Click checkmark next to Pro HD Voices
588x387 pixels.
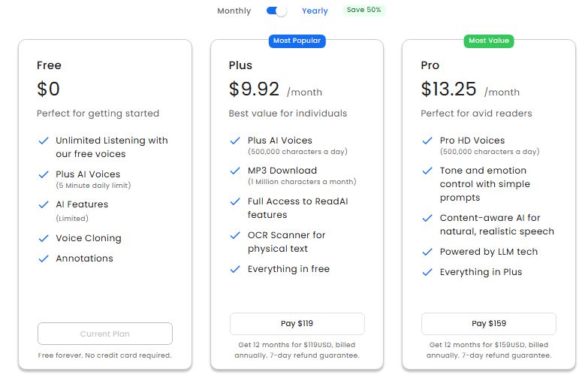[x=427, y=141]
